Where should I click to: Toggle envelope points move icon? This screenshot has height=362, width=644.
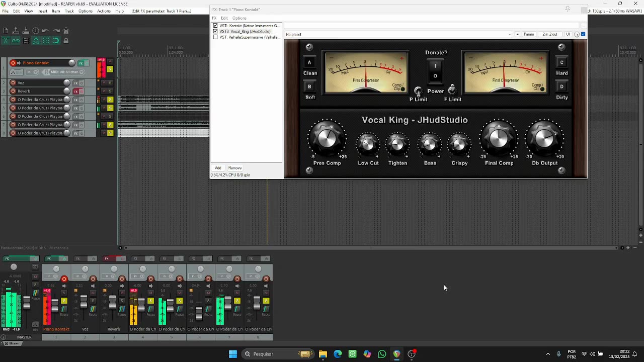click(36, 40)
